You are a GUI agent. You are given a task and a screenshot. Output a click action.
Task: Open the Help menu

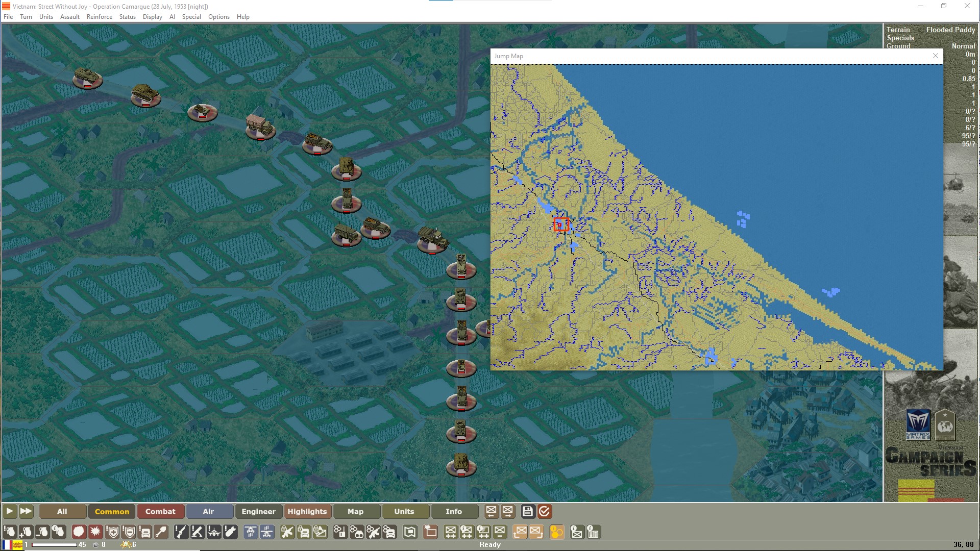click(243, 17)
